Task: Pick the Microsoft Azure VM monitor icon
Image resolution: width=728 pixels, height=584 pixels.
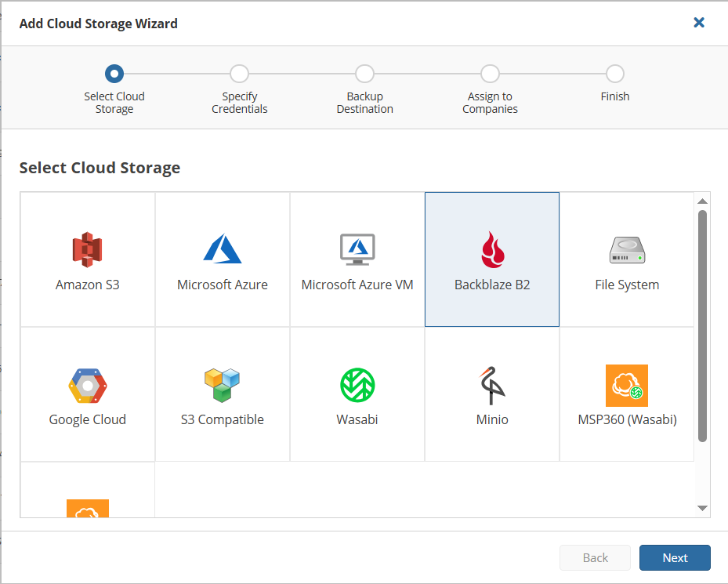Action: click(x=357, y=249)
